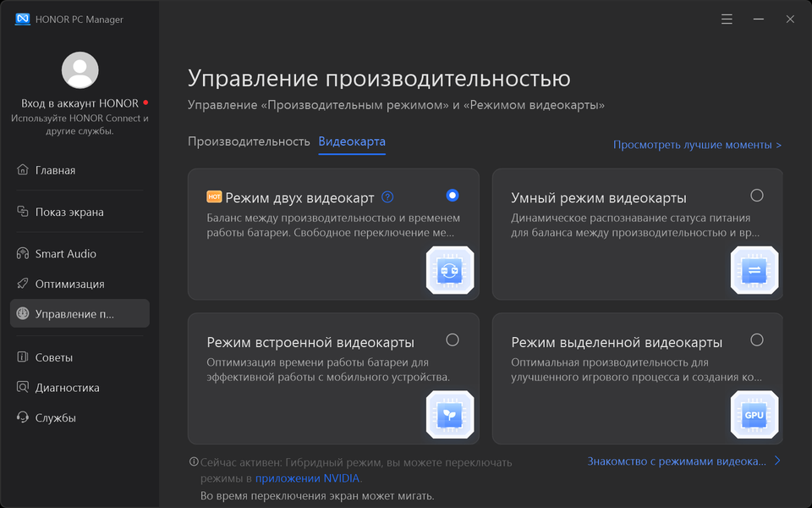Viewport: 812px width, 508px height.
Task: Open Оптимизация in the sidebar
Action: (x=80, y=284)
